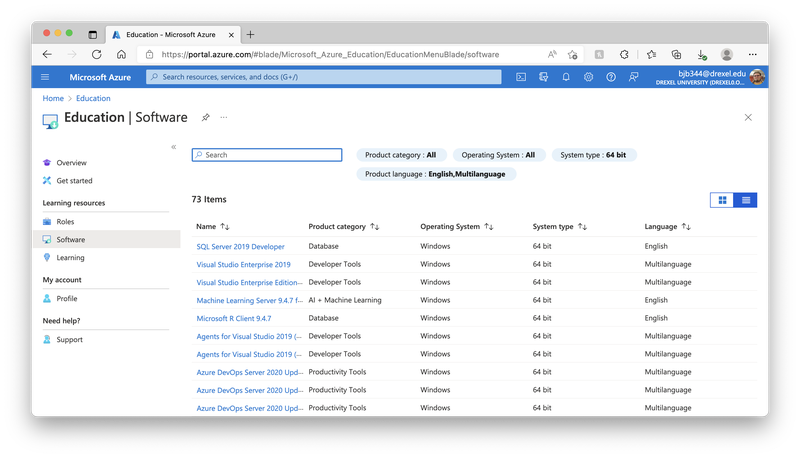Open tab actions menu icon
This screenshot has height=458, width=800.
point(92,35)
